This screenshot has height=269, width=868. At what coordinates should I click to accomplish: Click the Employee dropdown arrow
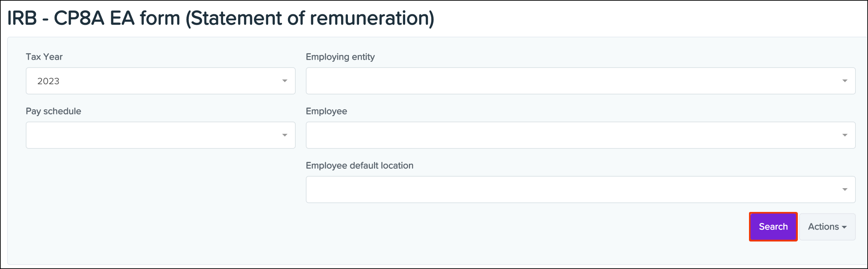click(x=845, y=135)
